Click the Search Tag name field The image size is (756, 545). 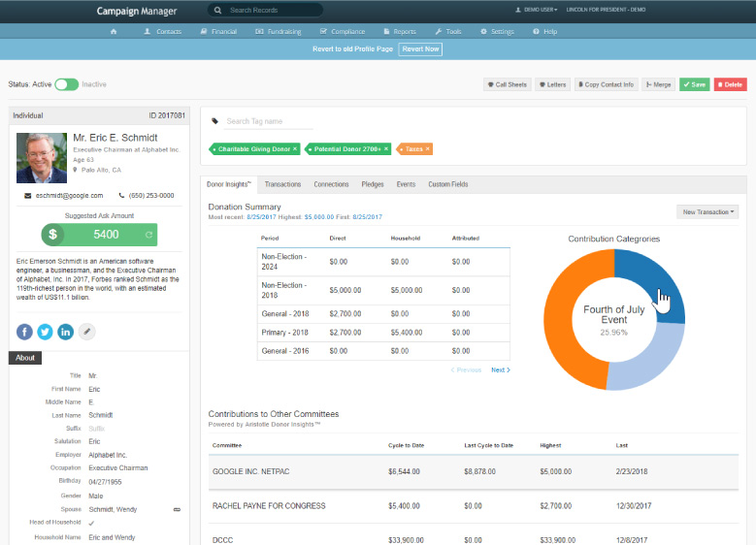tap(269, 121)
